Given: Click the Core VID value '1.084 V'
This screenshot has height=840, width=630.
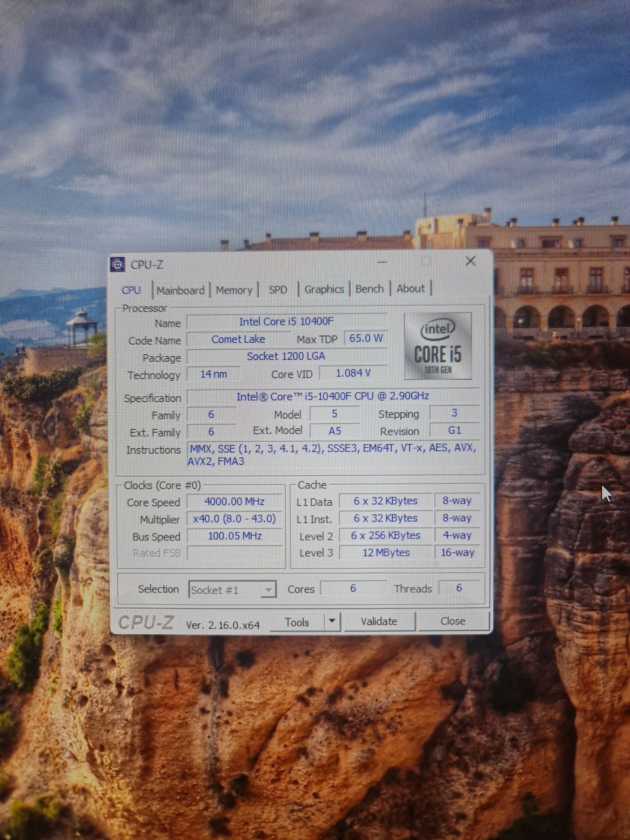Looking at the screenshot, I should pos(353,373).
